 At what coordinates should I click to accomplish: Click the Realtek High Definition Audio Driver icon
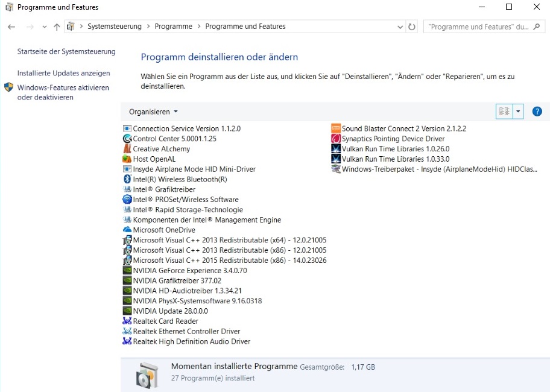pos(127,341)
